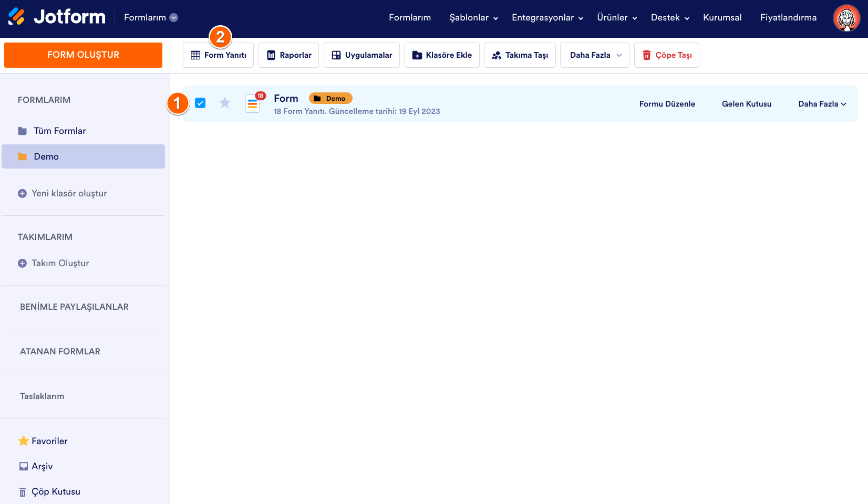
Task: Open Çöp Kutusu in sidebar
Action: pos(56,492)
